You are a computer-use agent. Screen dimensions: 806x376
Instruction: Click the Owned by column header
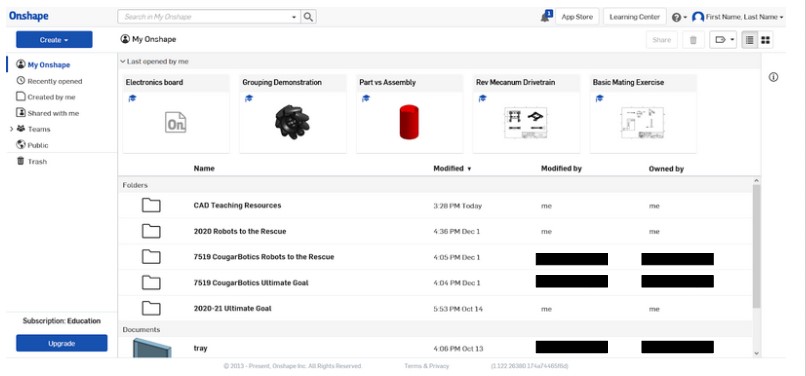(x=666, y=169)
